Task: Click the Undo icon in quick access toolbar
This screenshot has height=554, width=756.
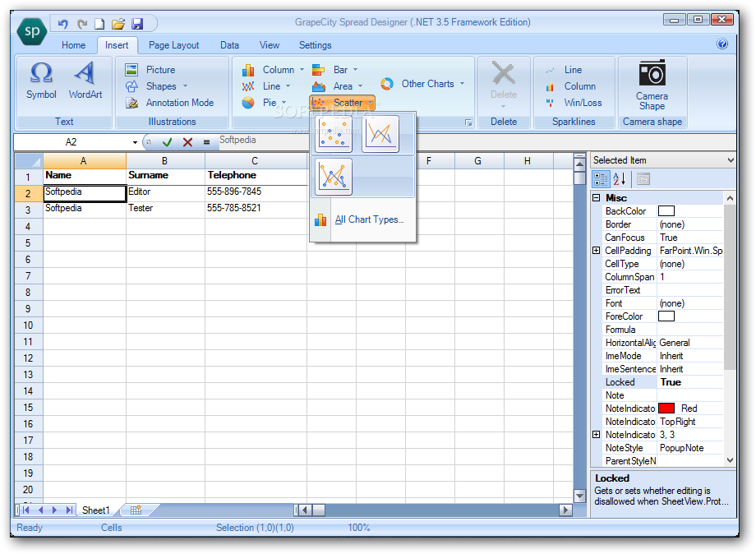Action: [x=62, y=24]
